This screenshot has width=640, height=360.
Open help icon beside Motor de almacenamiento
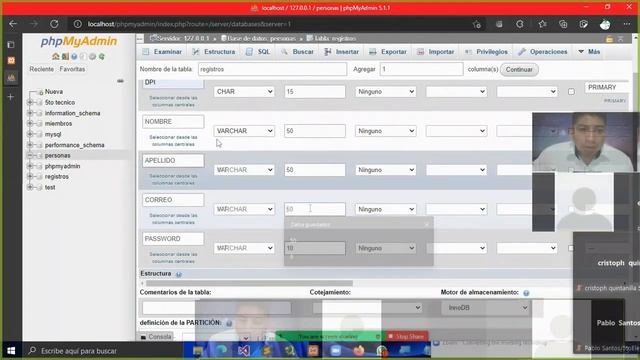click(x=526, y=293)
